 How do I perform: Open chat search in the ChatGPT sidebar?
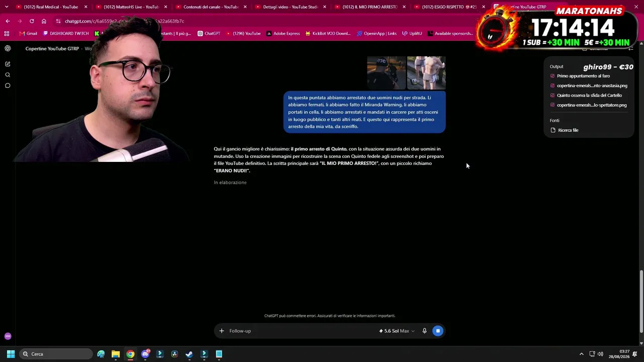[8, 75]
